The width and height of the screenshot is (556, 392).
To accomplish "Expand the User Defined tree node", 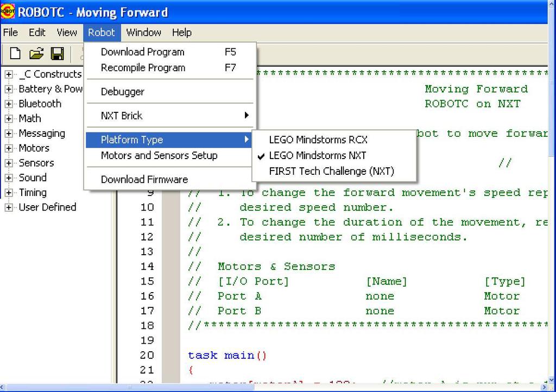I will (x=9, y=207).
